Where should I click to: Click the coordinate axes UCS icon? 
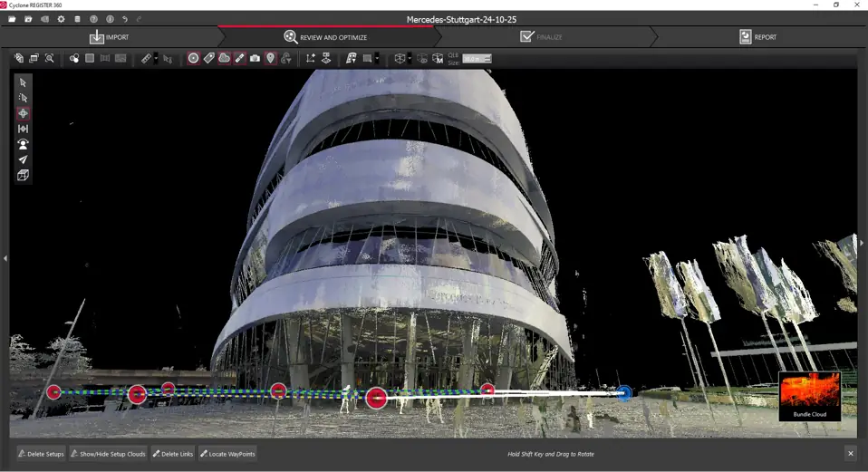(x=310, y=58)
